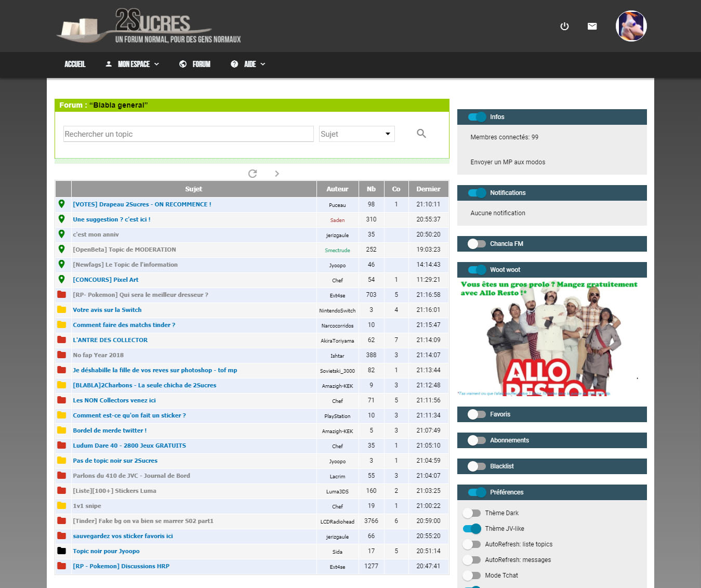The height and width of the screenshot is (588, 701).
Task: Open the mail messages icon
Action: click(x=592, y=26)
